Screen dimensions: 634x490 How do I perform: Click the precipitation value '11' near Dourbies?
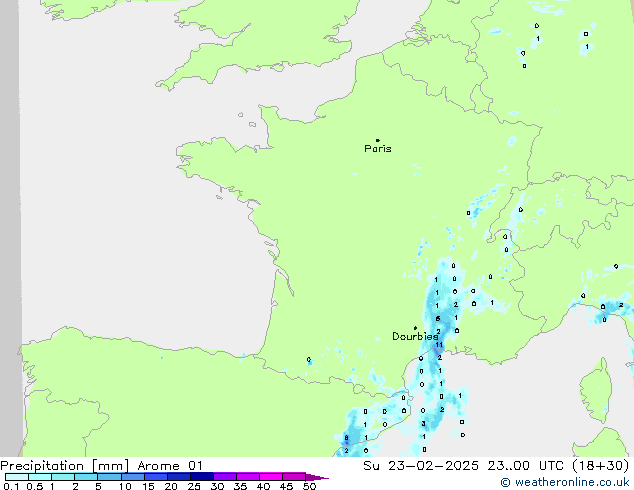(x=439, y=345)
